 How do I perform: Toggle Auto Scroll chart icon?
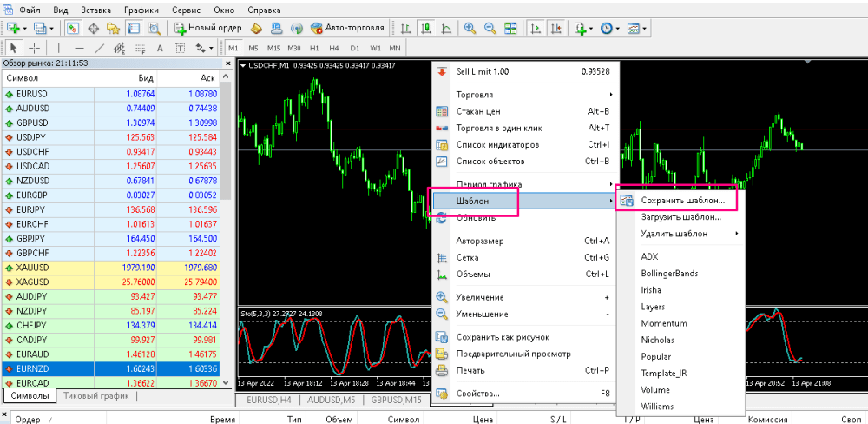536,28
